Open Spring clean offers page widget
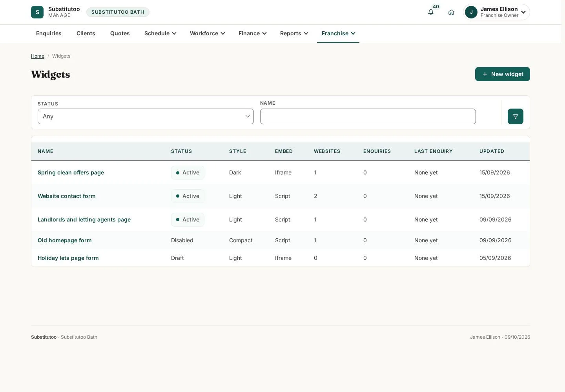This screenshot has width=565, height=392. (71, 172)
